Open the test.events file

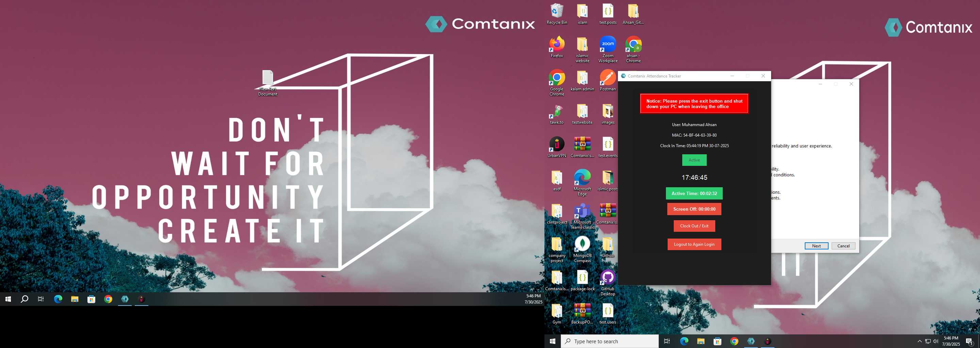(607, 147)
